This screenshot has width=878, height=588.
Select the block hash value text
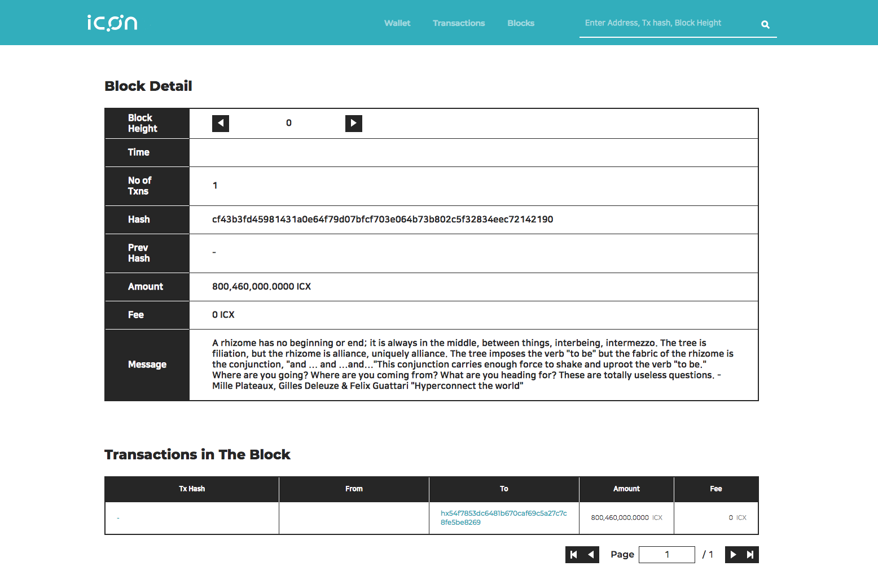(x=383, y=220)
